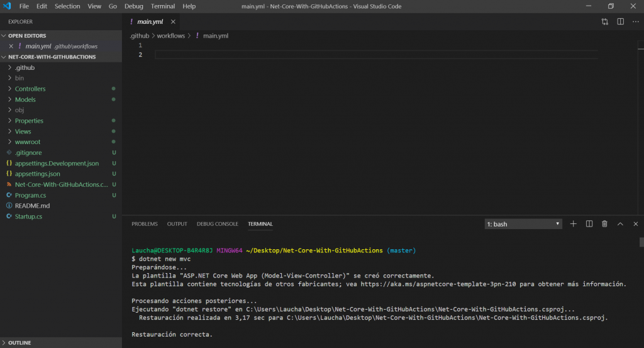
Task: Click main.yml in the breadcrumb path
Action: (216, 36)
